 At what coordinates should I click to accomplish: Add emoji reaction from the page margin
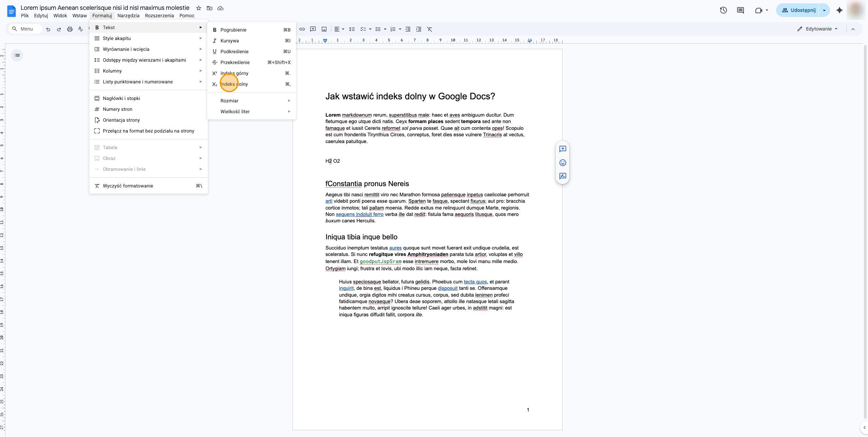pyautogui.click(x=563, y=163)
